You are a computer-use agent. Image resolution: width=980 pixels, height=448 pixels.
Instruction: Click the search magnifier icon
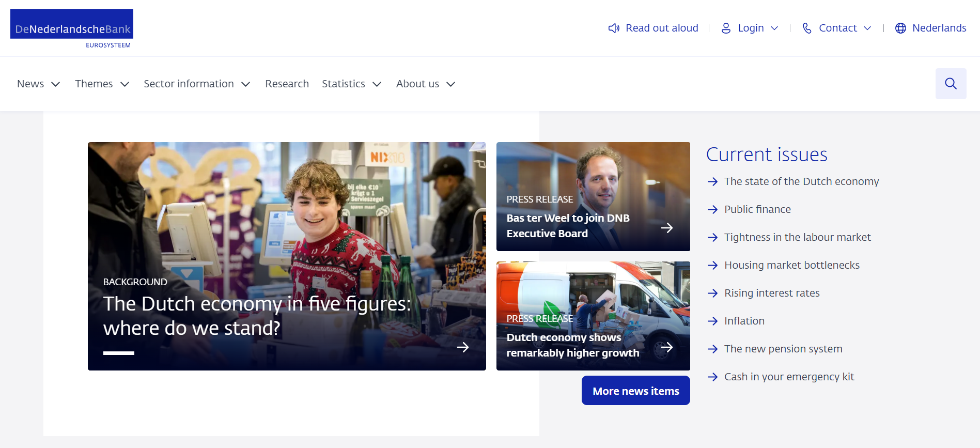click(951, 84)
